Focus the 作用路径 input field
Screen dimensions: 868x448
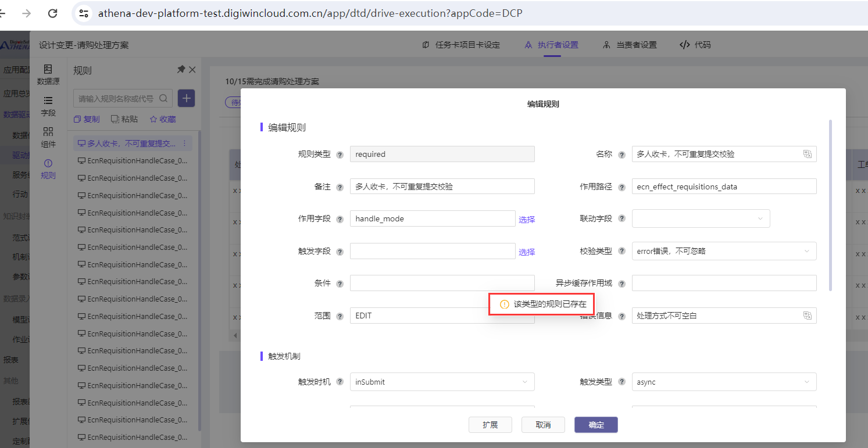[x=724, y=186]
